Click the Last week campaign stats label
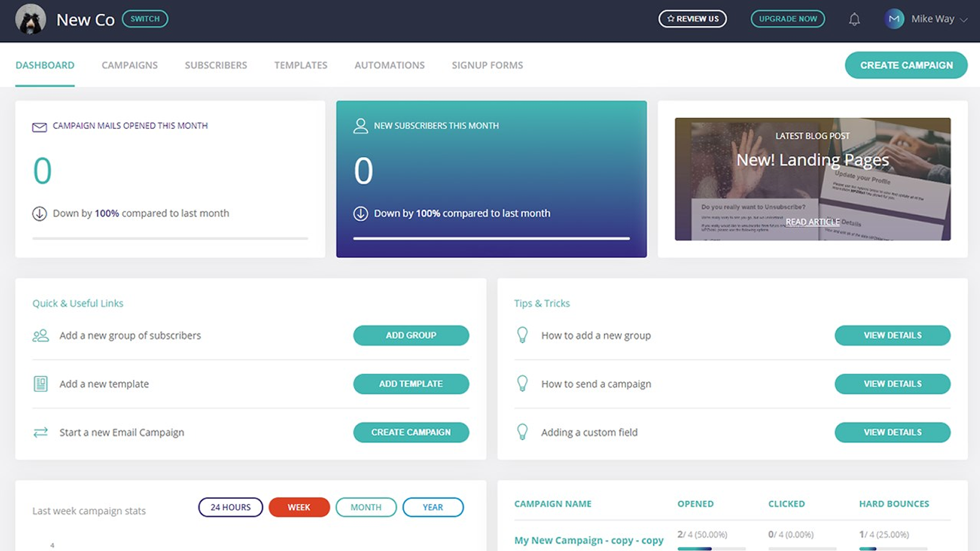980x551 pixels. pos(89,511)
